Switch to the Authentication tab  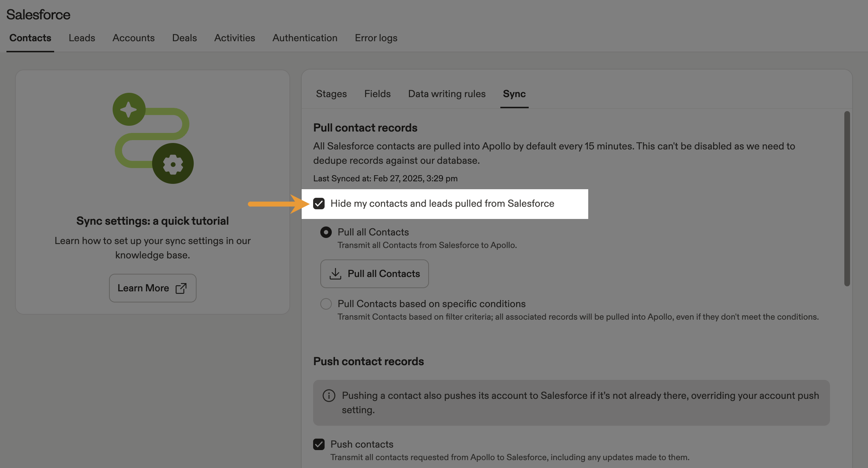pos(305,38)
